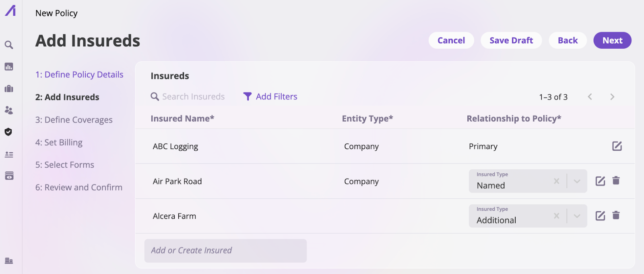Select step 6: Review and Confirm
Viewport: 644px width, 274px height.
pos(79,187)
